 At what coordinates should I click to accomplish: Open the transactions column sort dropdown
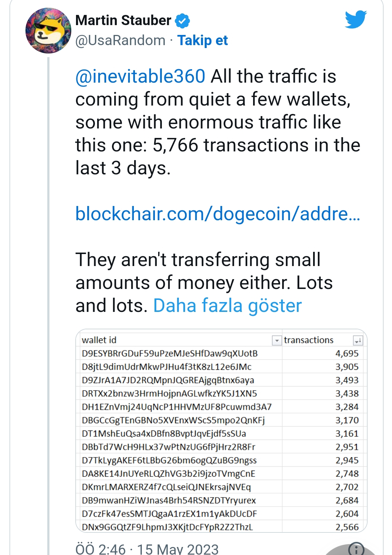358,340
